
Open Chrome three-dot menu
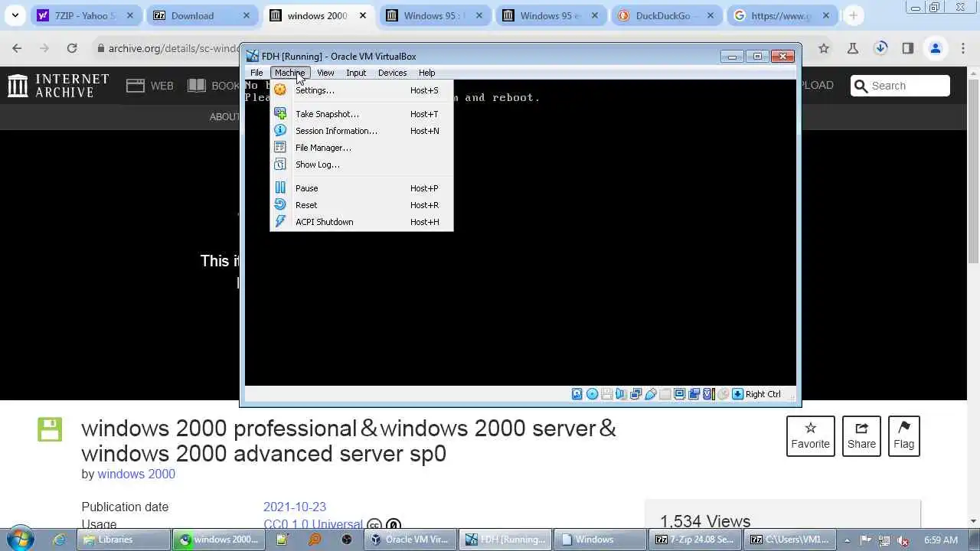coord(962,48)
